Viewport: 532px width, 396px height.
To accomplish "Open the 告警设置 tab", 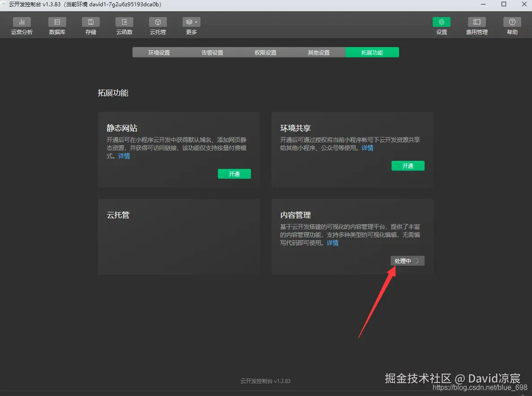I will (x=213, y=52).
